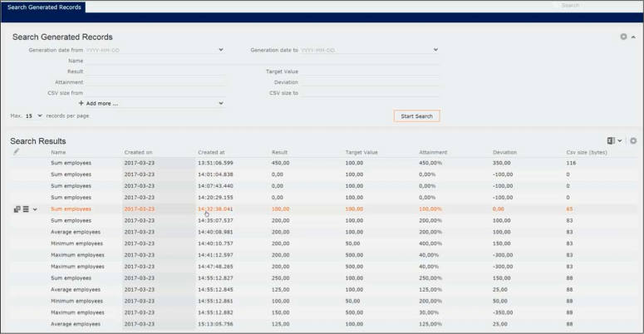Click the open-in-new-tab icon on highlighted row
This screenshot has height=334, width=644.
[x=17, y=209]
